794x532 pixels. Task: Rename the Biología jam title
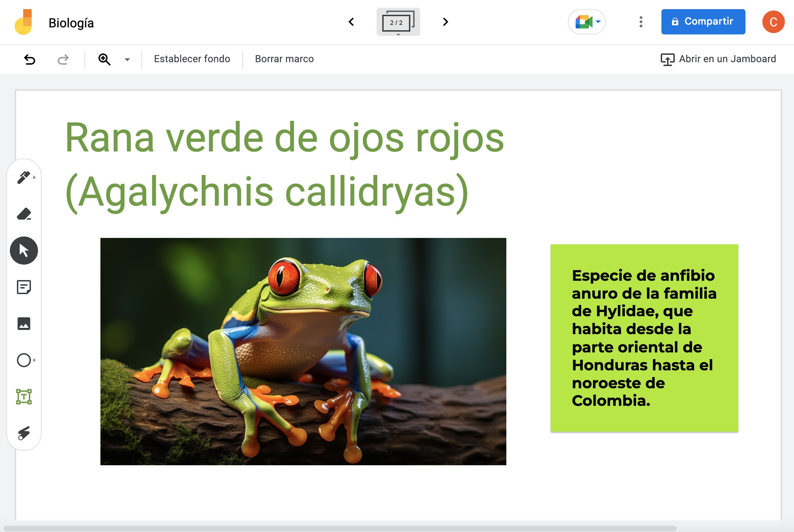pyautogui.click(x=71, y=23)
